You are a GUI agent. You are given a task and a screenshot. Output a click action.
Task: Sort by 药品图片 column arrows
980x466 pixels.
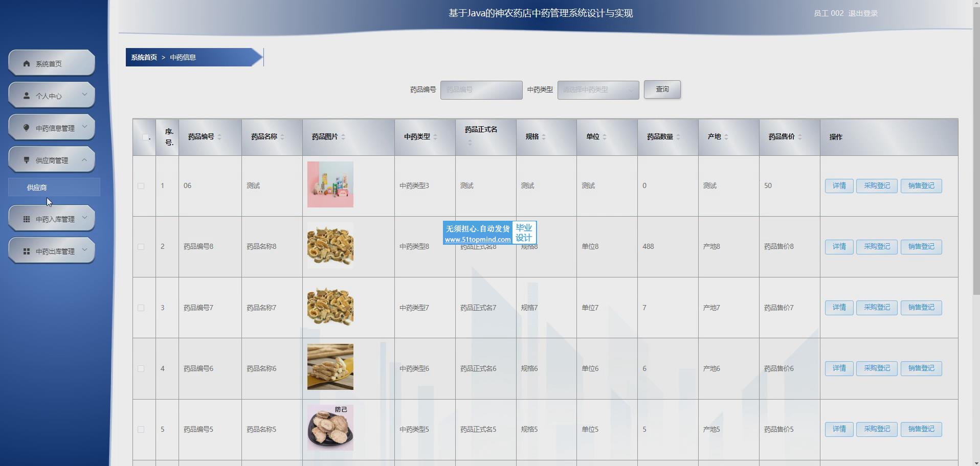pos(343,137)
